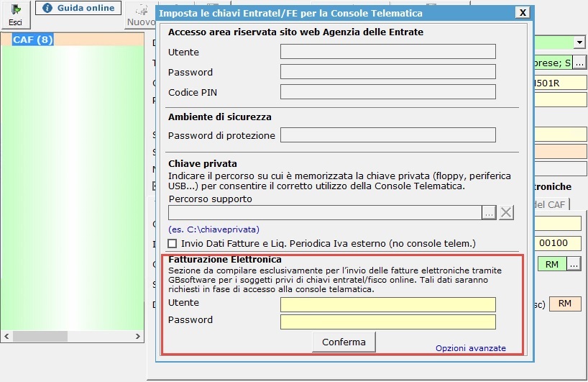This screenshot has width=588, height=382.
Task: Switch to the partially hidden 'del CAF' tab
Action: coord(551,204)
